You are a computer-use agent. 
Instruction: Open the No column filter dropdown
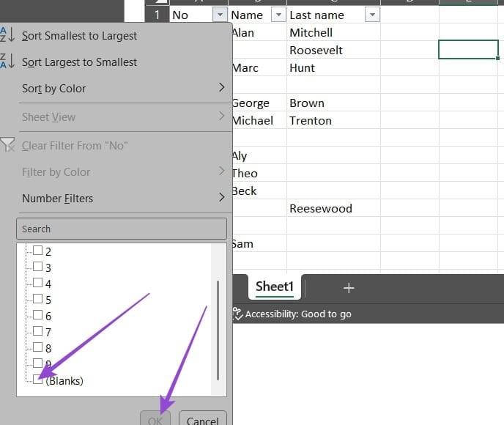[220, 15]
